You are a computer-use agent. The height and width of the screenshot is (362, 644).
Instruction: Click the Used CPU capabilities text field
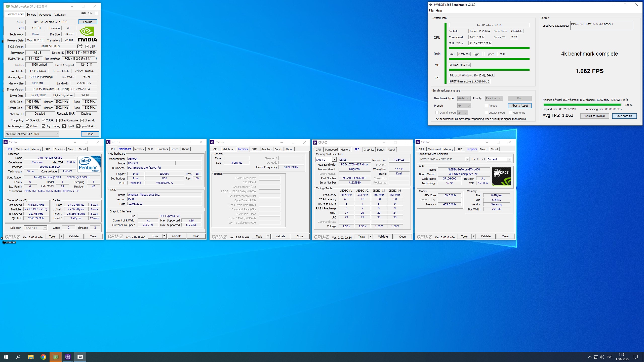[601, 25]
